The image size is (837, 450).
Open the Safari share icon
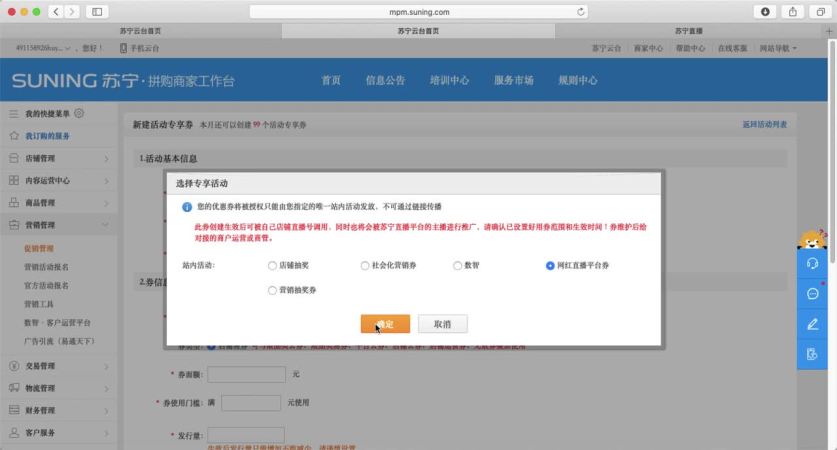click(x=793, y=12)
